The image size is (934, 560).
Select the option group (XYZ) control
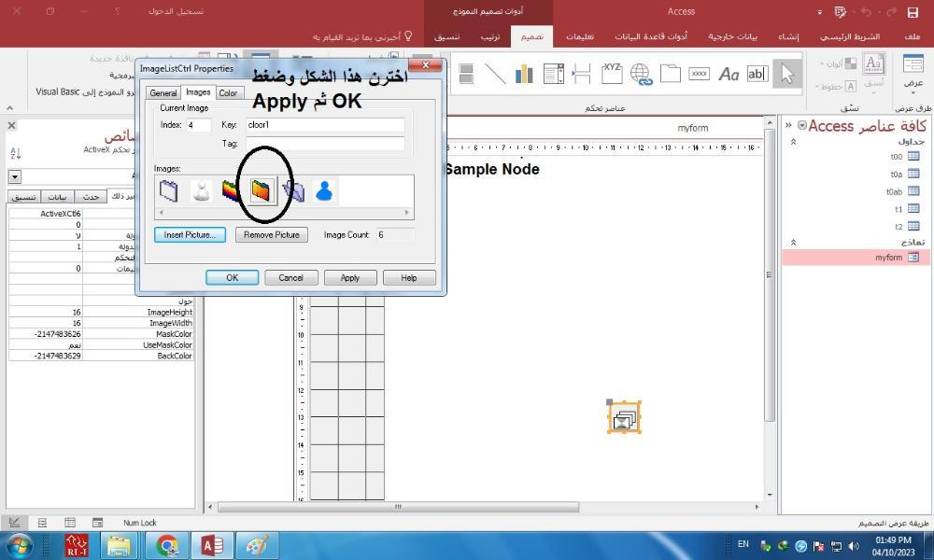pyautogui.click(x=612, y=73)
